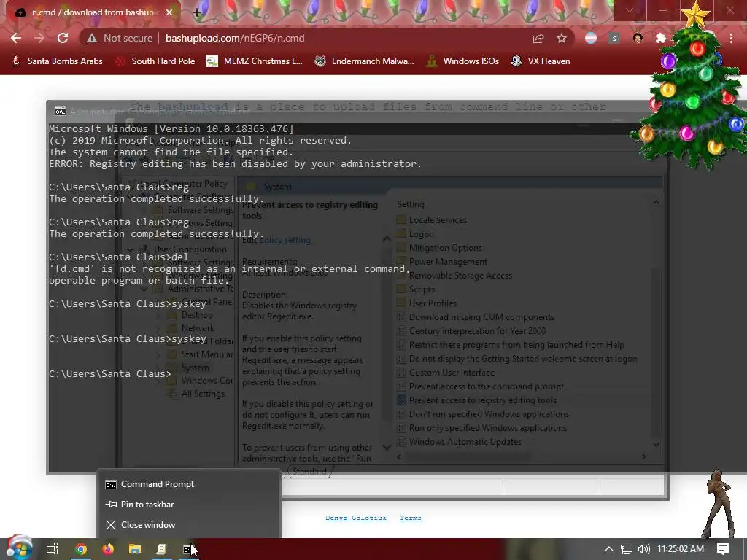Open Chrome's three-dot menu

coord(731,38)
